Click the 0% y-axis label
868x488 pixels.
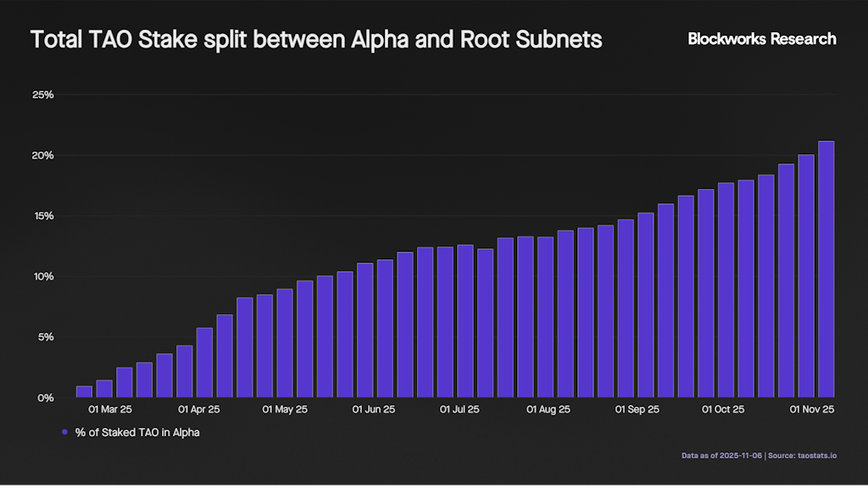coord(46,397)
